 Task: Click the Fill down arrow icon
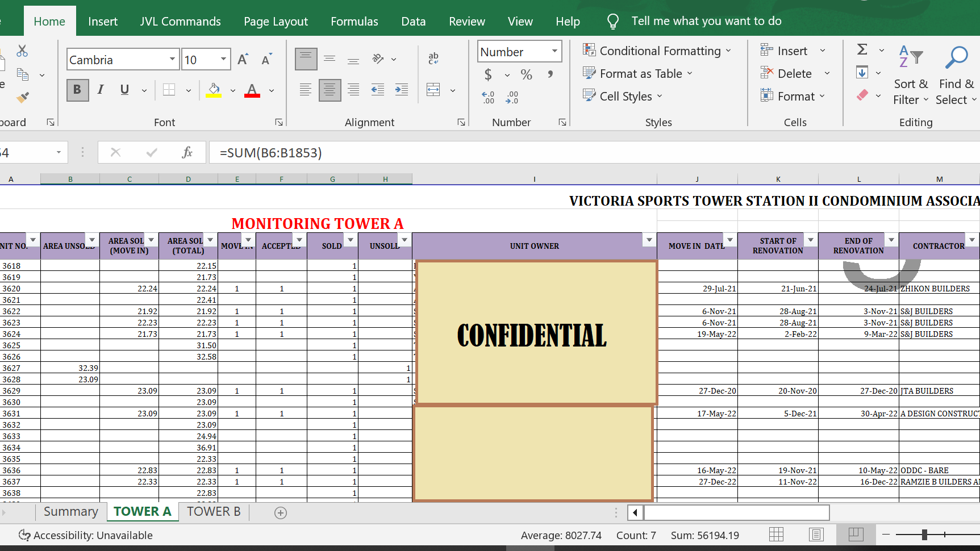tap(862, 72)
